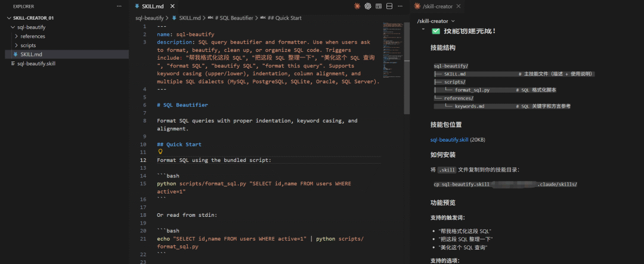Click the '如何安装' heading in chat
This screenshot has width=644, height=264.
(442, 155)
